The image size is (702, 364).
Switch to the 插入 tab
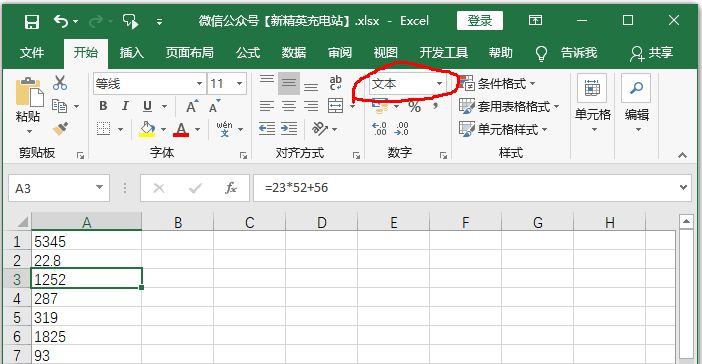[x=131, y=53]
